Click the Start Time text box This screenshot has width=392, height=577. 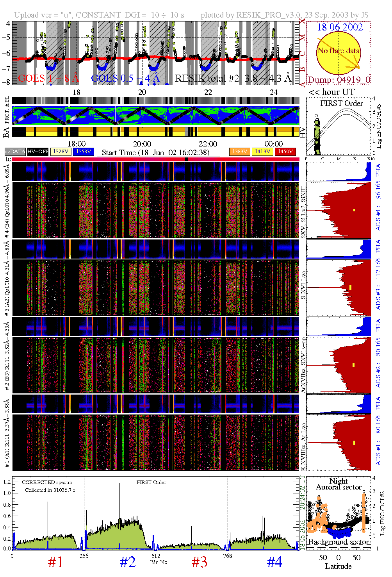[159, 152]
